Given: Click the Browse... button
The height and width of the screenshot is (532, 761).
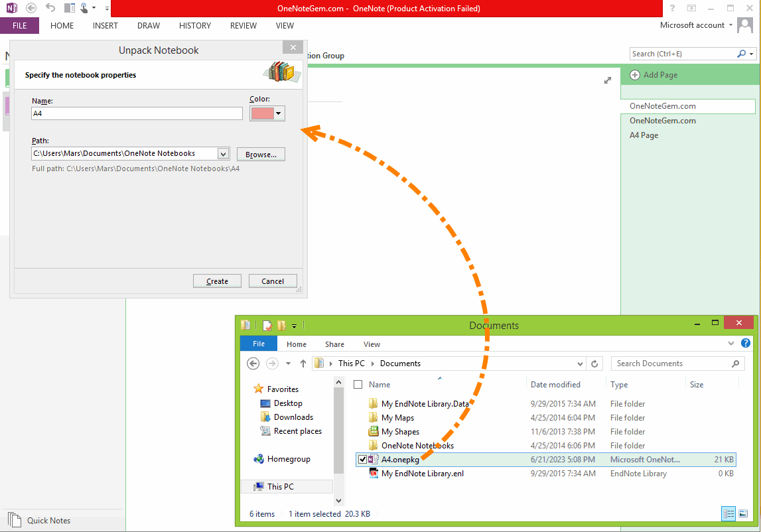Looking at the screenshot, I should click(261, 155).
